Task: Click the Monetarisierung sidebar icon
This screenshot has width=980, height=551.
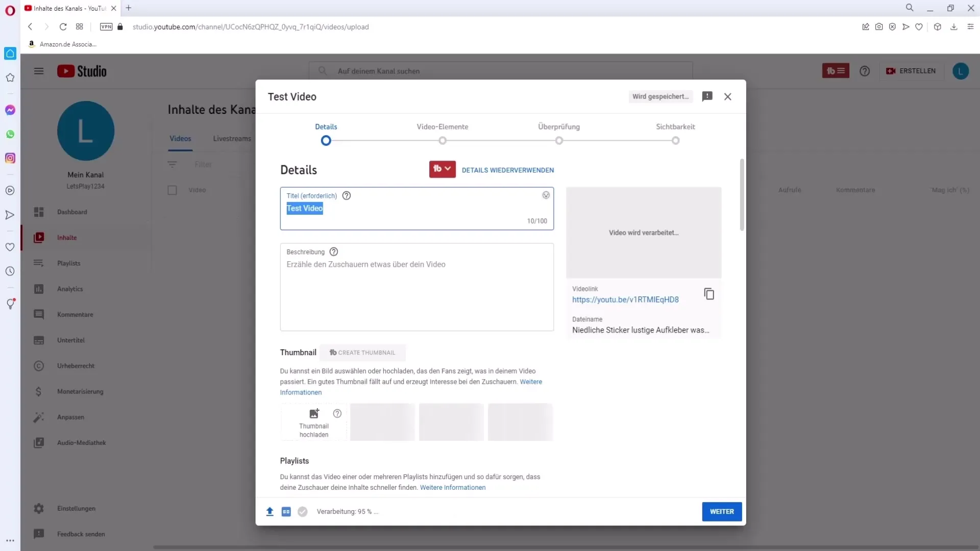Action: pyautogui.click(x=38, y=391)
